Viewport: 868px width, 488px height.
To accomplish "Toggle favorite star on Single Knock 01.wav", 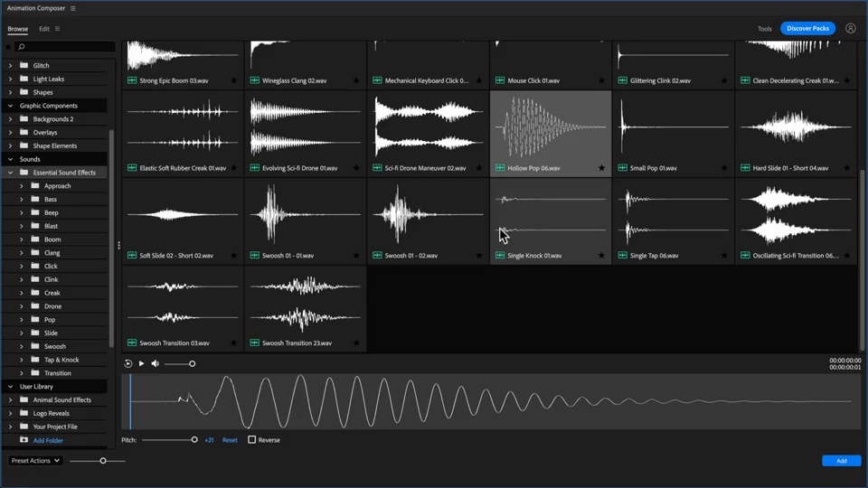I will click(601, 256).
